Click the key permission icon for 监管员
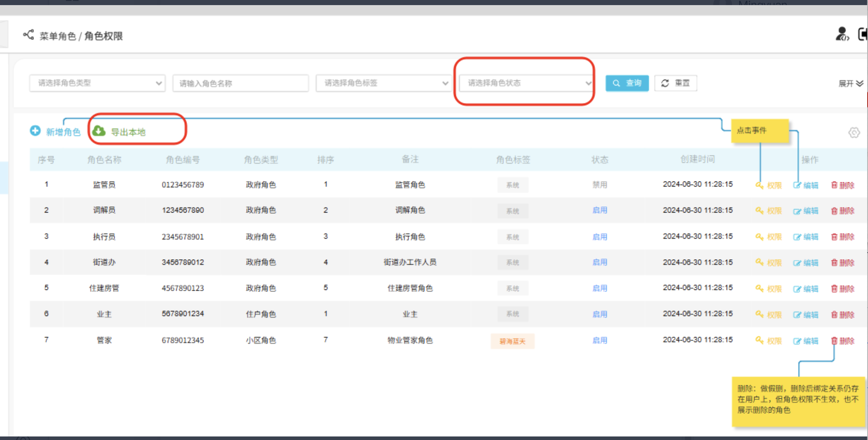 coord(759,185)
